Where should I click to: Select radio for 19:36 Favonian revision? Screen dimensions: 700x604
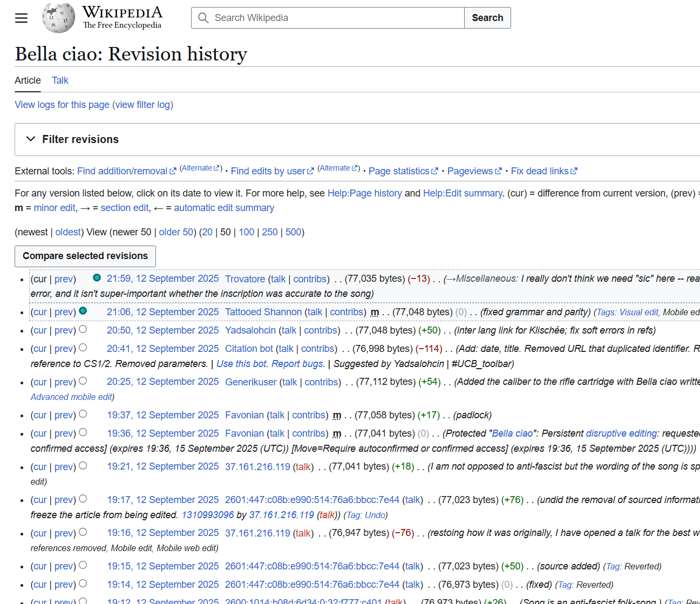pyautogui.click(x=83, y=432)
